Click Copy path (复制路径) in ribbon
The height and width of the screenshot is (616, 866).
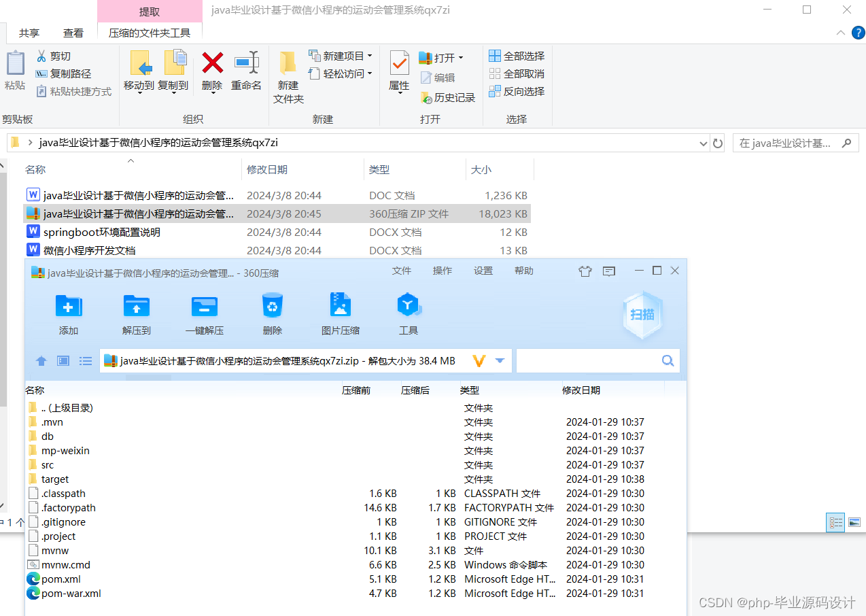click(63, 73)
